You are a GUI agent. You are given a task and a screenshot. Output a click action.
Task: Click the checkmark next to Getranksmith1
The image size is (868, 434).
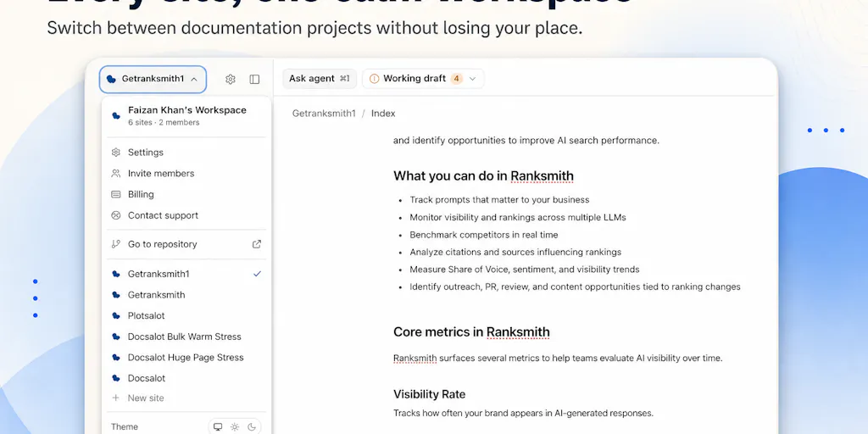pos(257,274)
